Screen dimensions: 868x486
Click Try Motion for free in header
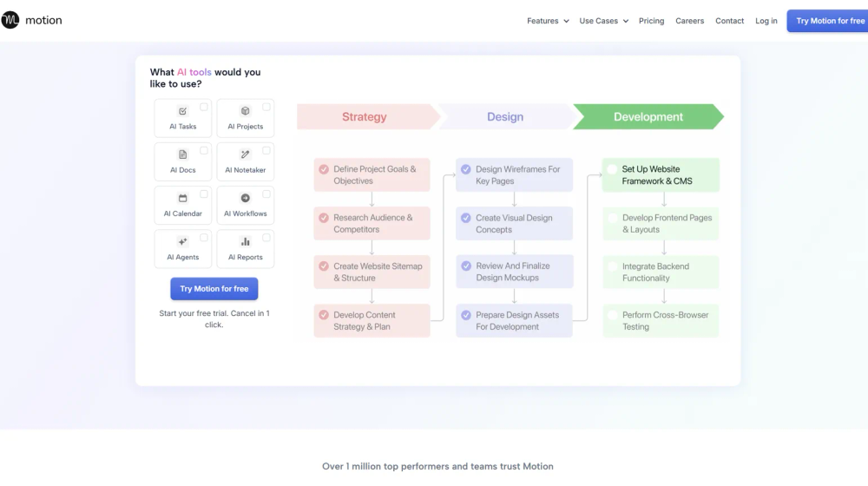click(x=827, y=21)
